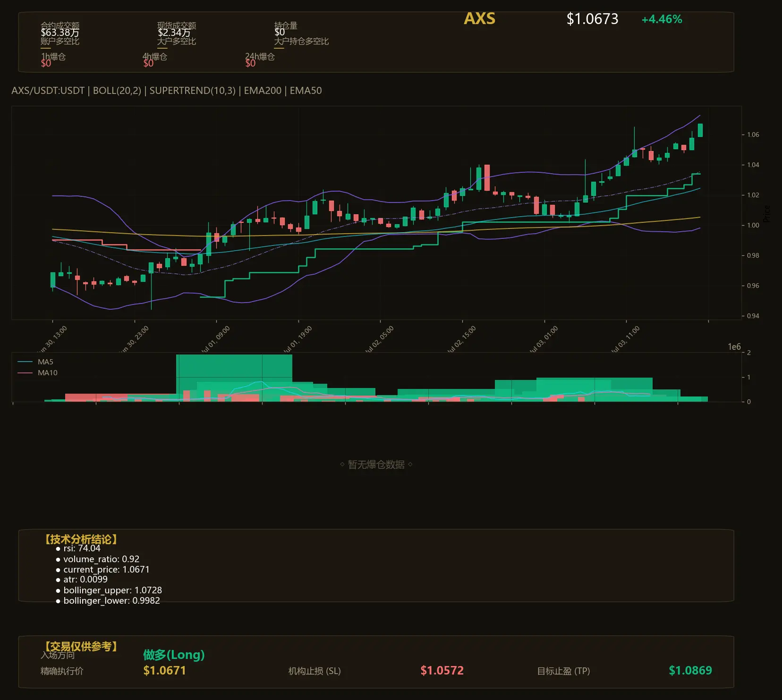
Task: Click the 做多(Long) direction text
Action: point(174,655)
